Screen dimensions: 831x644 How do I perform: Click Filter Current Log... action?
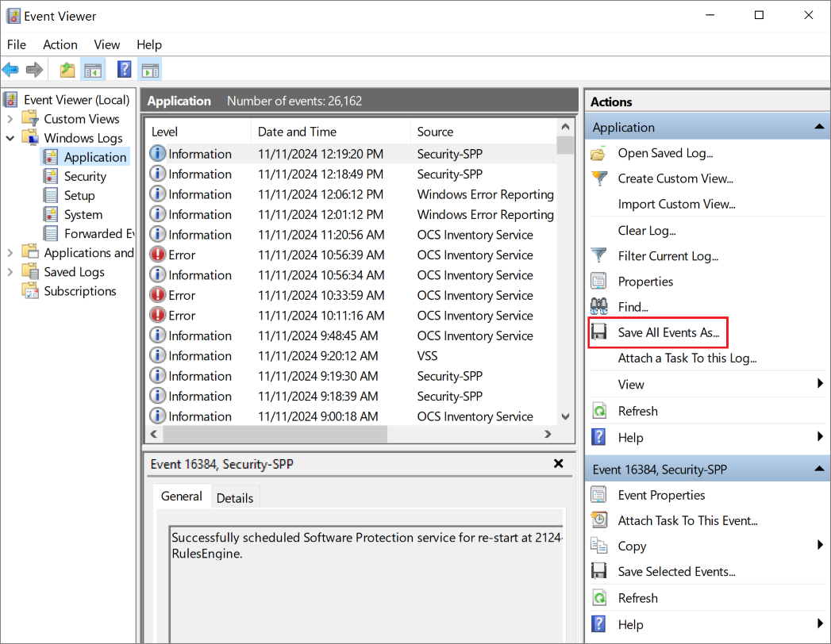point(667,256)
